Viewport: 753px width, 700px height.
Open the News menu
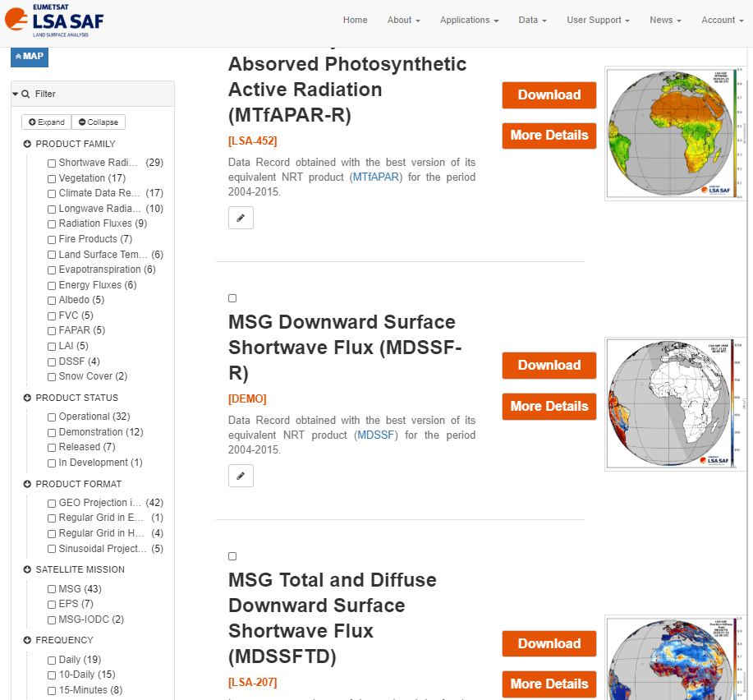[x=665, y=21]
